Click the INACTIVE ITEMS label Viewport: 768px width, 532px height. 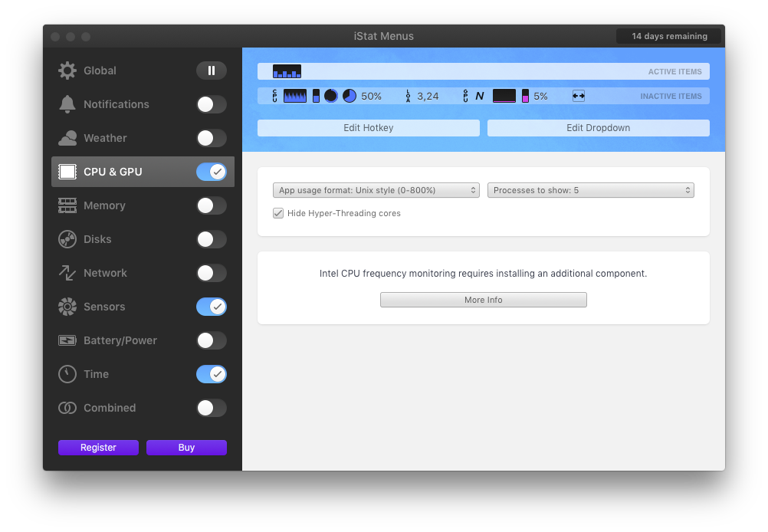(671, 96)
